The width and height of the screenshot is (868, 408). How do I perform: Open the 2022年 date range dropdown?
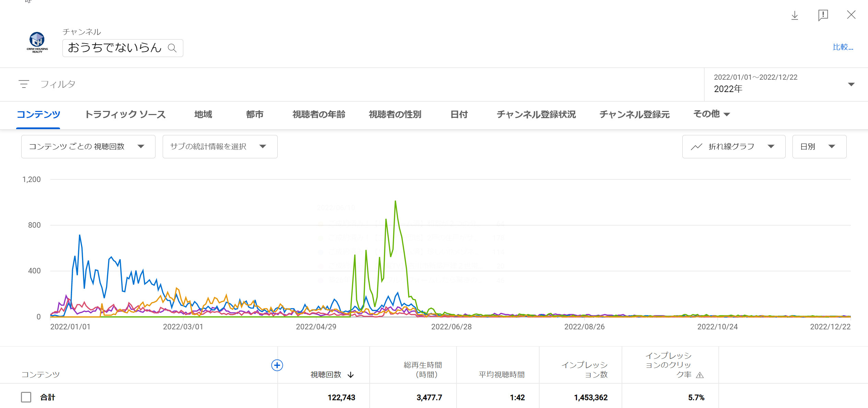pos(786,84)
